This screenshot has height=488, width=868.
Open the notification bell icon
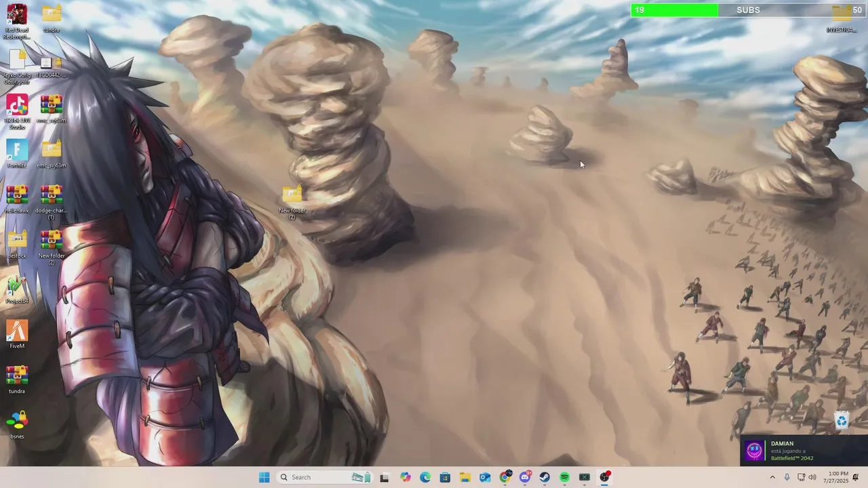point(856,477)
